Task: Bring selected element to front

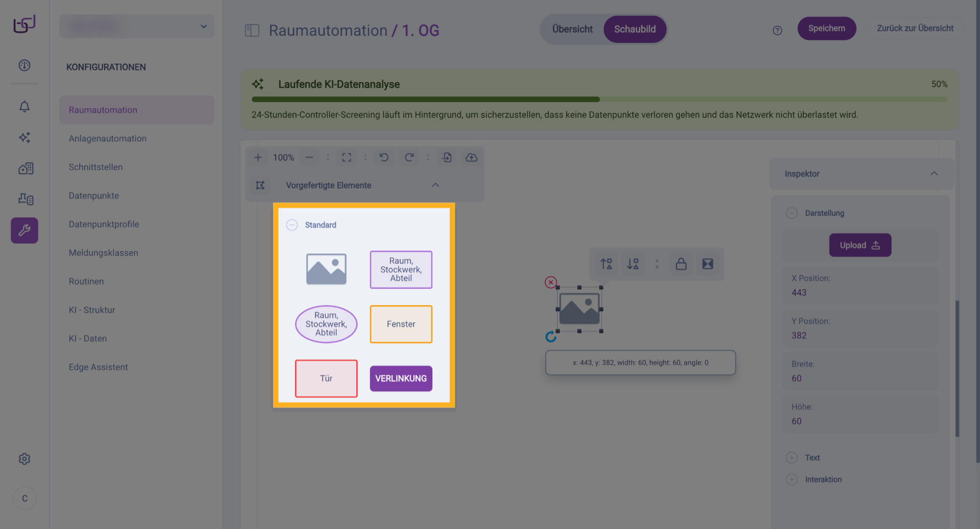Action: click(606, 264)
